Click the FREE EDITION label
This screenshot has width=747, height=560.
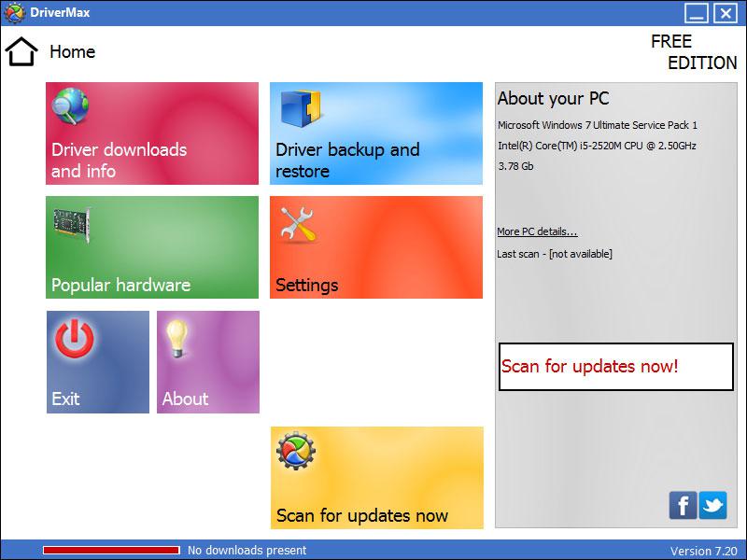coord(694,52)
